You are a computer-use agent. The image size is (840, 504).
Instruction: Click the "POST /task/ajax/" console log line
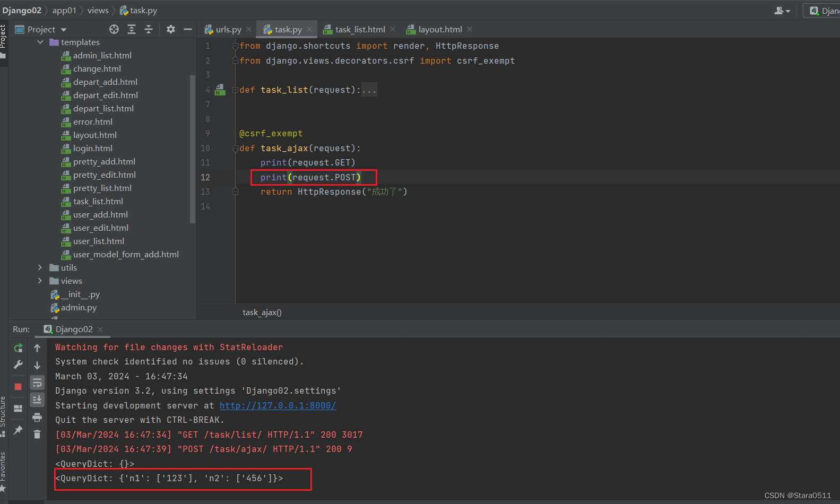pos(204,449)
